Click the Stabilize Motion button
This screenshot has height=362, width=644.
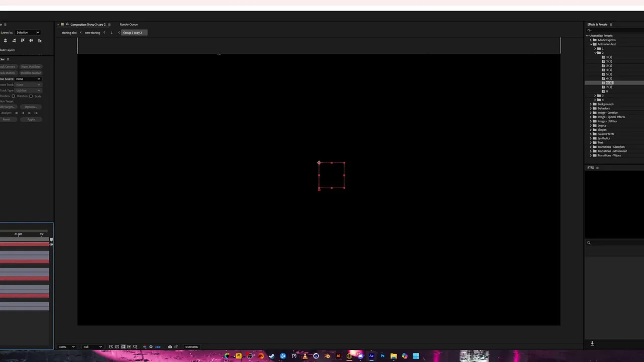31,73
